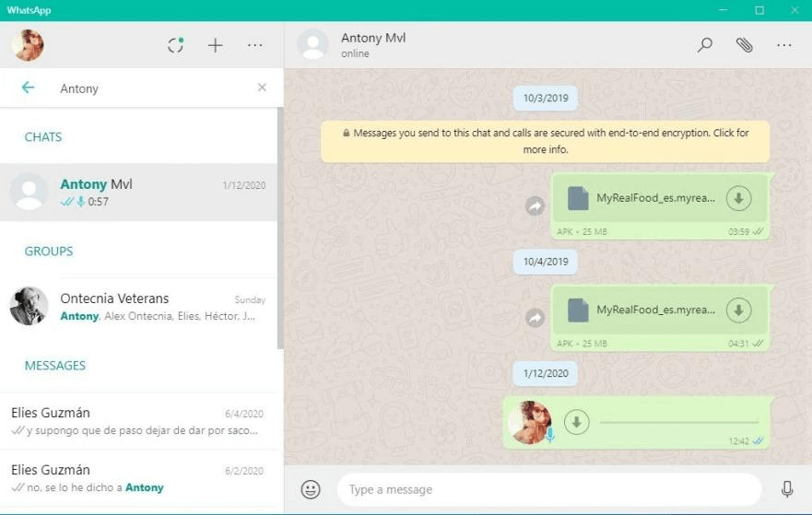The height and width of the screenshot is (515, 812).
Task: Maximize the WhatsApp window
Action: coord(759,10)
